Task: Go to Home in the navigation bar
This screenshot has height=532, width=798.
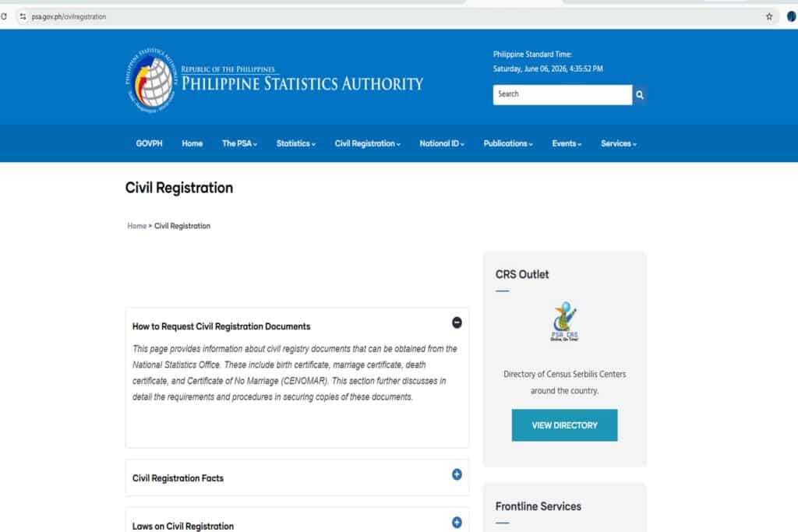Action: (192, 143)
